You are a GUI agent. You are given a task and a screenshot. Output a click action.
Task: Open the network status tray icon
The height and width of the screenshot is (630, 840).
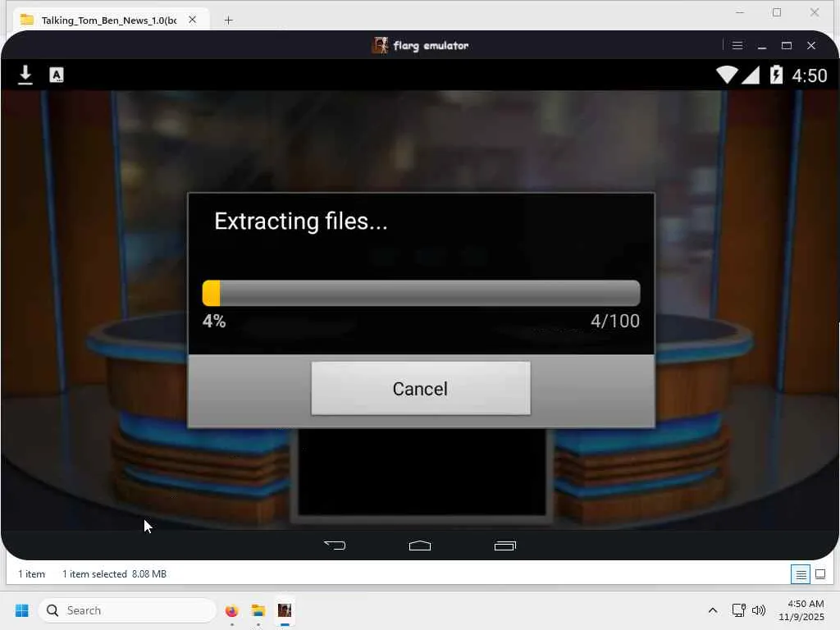[x=739, y=610]
